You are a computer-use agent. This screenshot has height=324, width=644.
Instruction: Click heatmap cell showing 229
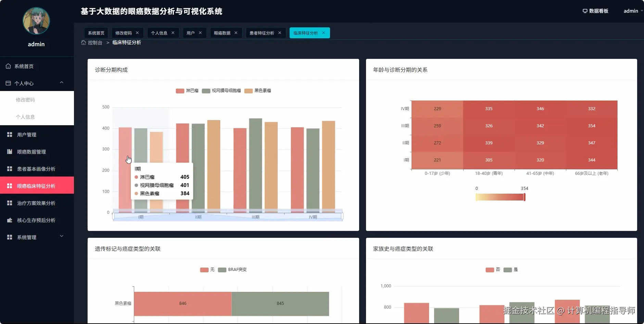437,109
